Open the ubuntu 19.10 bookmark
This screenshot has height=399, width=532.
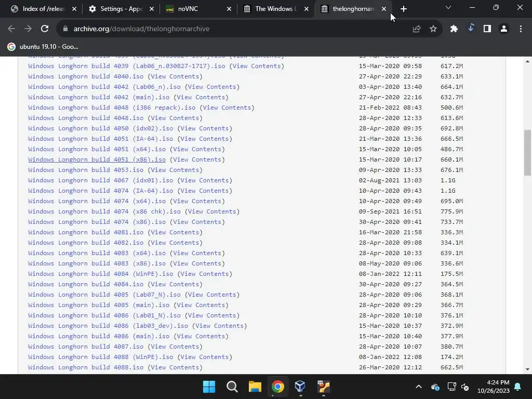click(x=43, y=47)
